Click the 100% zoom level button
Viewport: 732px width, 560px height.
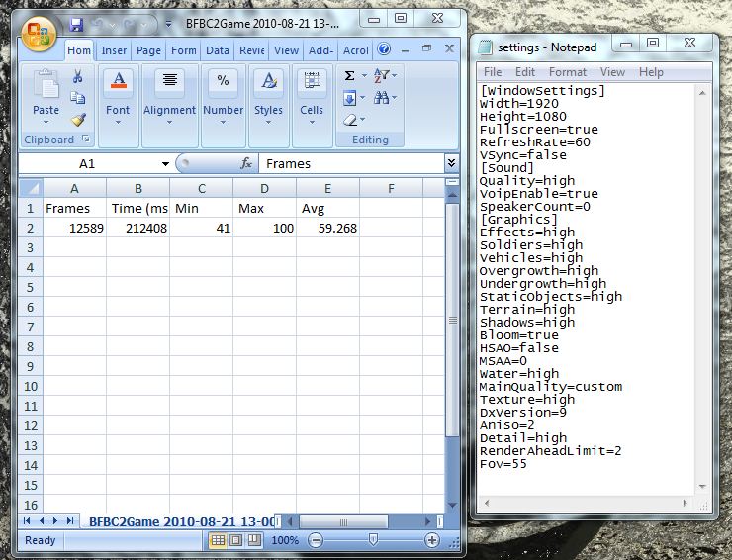pyautogui.click(x=285, y=540)
